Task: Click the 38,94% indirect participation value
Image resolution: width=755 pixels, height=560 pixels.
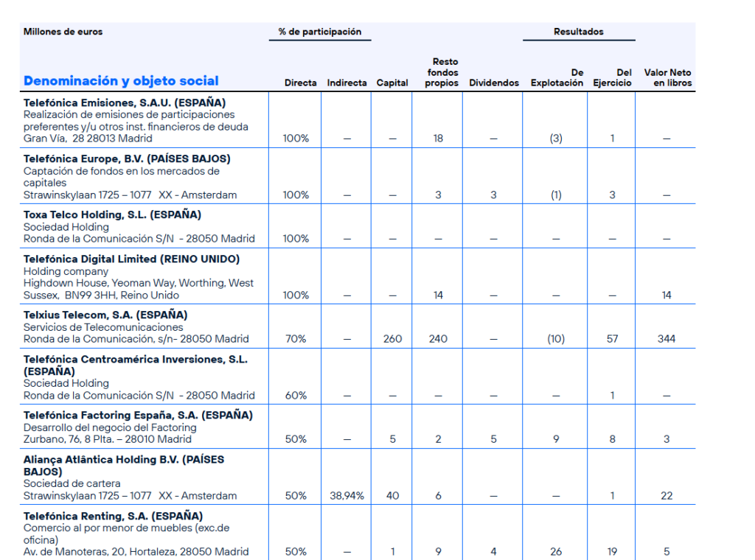Action: (x=347, y=495)
